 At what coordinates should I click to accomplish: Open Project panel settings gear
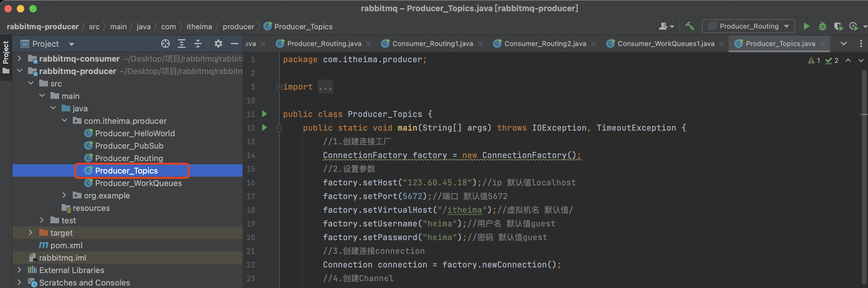(x=218, y=44)
